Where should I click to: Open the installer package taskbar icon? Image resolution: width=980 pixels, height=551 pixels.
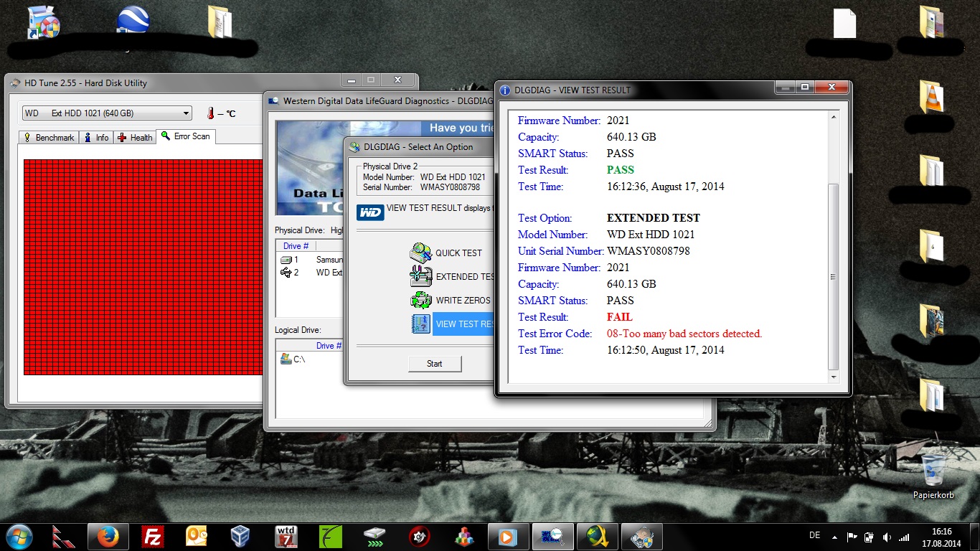(641, 537)
